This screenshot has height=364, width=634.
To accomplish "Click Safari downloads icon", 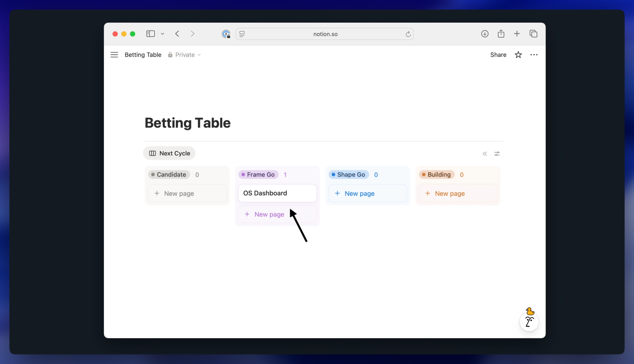I will 484,34.
